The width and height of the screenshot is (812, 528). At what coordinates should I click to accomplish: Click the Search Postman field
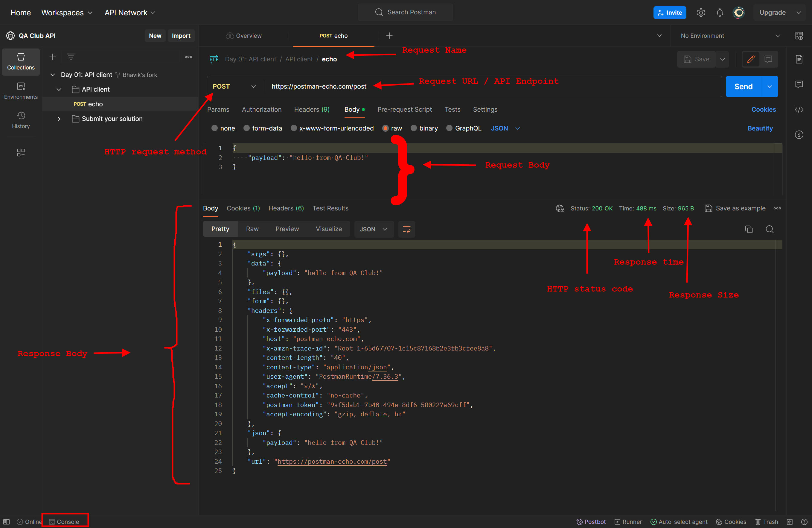(405, 12)
